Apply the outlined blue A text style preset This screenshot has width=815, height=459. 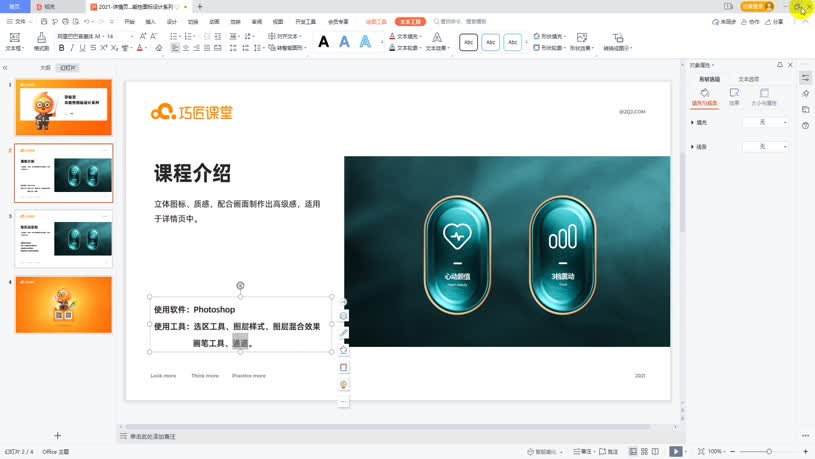(365, 42)
